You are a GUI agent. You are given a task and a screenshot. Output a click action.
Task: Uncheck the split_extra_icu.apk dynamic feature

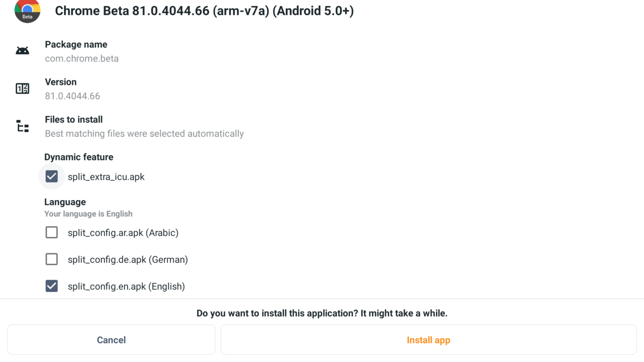tap(52, 176)
